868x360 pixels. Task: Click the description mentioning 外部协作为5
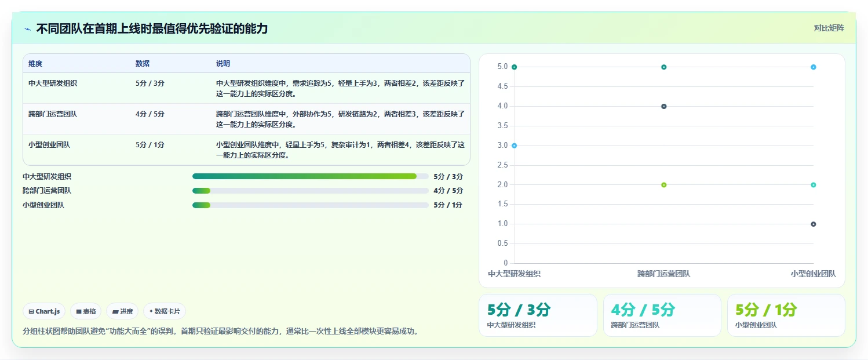pyautogui.click(x=340, y=119)
